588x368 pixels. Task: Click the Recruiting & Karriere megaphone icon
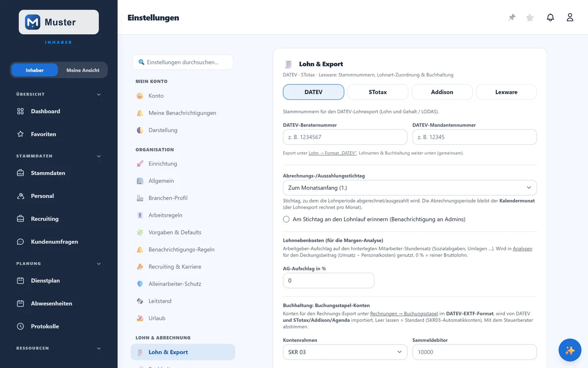click(140, 266)
